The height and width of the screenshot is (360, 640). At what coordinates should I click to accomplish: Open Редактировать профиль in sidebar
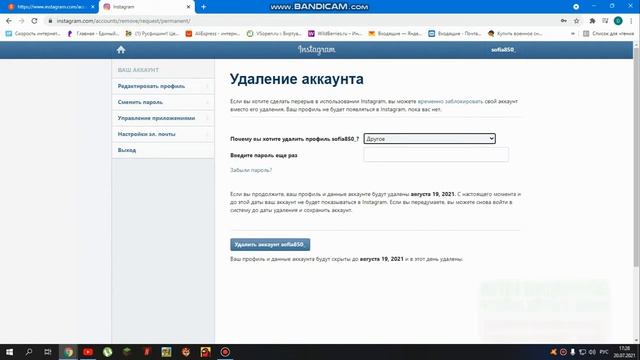[x=163, y=86]
